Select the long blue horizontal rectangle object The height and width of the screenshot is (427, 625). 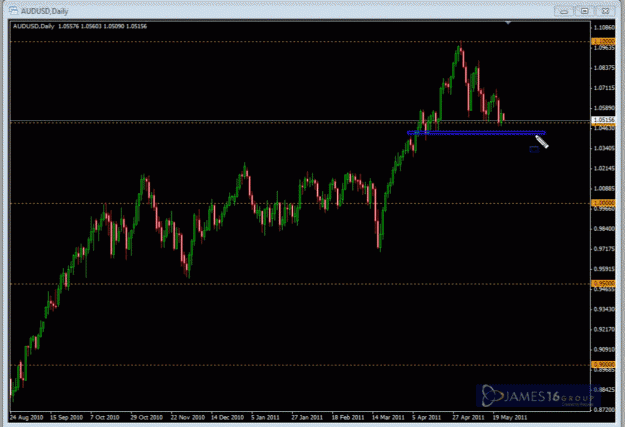476,133
